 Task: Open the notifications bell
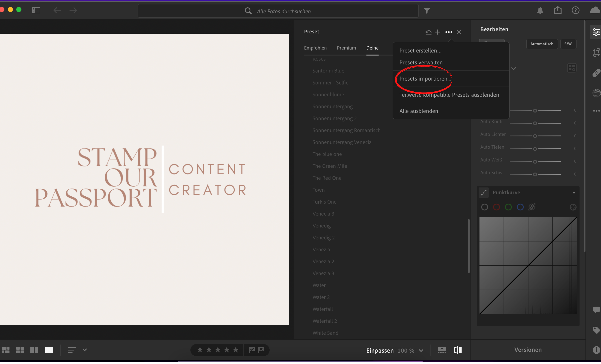point(540,11)
